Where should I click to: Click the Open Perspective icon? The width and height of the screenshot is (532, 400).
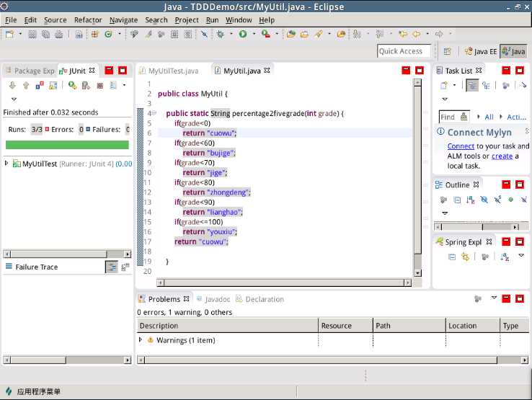point(448,52)
